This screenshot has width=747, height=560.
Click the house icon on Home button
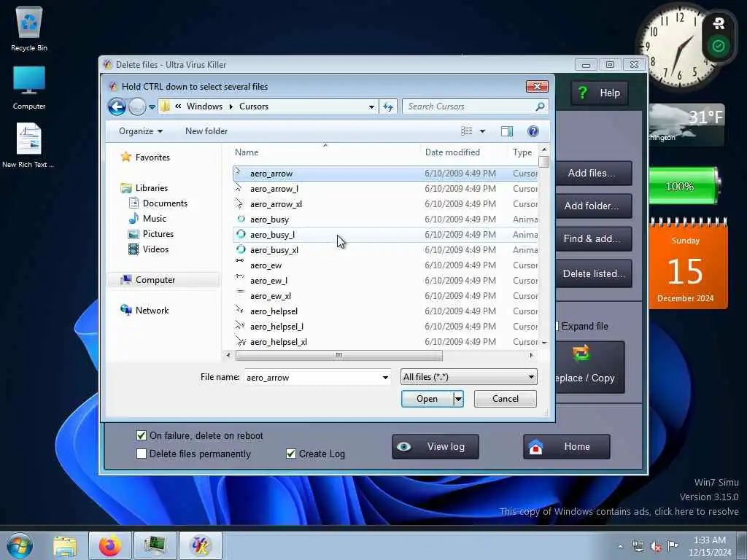tap(535, 447)
